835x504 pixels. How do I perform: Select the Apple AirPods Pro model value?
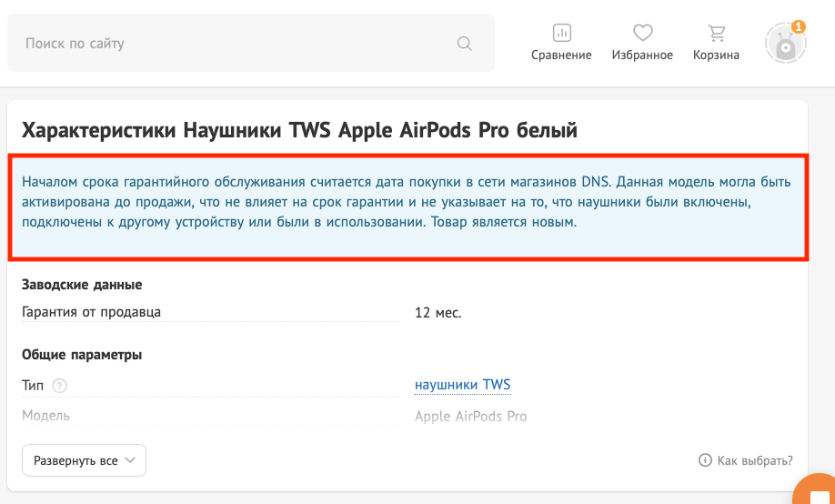pos(471,416)
